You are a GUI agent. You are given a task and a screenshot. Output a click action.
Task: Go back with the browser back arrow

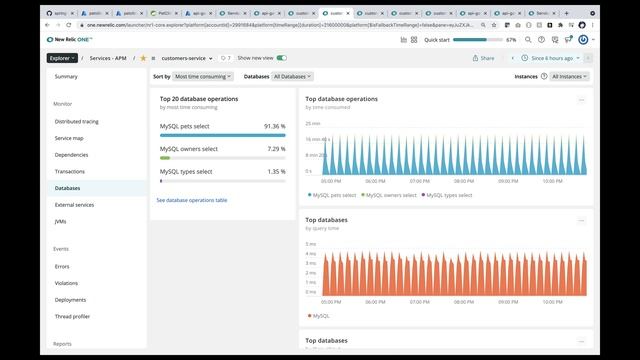click(x=47, y=25)
